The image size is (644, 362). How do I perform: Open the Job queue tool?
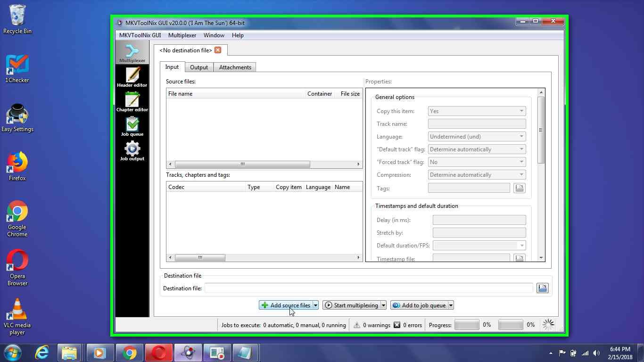pyautogui.click(x=132, y=126)
